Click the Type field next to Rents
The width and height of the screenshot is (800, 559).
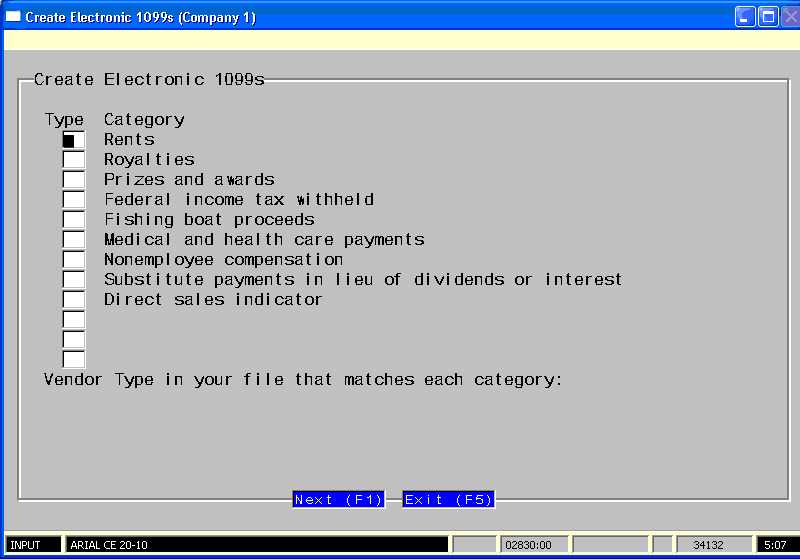(74, 140)
